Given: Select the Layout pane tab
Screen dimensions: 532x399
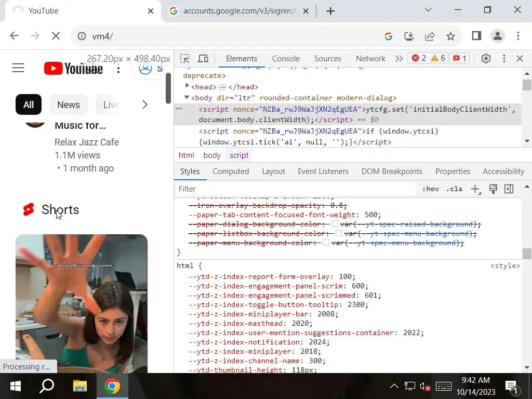Looking at the screenshot, I should point(273,171).
